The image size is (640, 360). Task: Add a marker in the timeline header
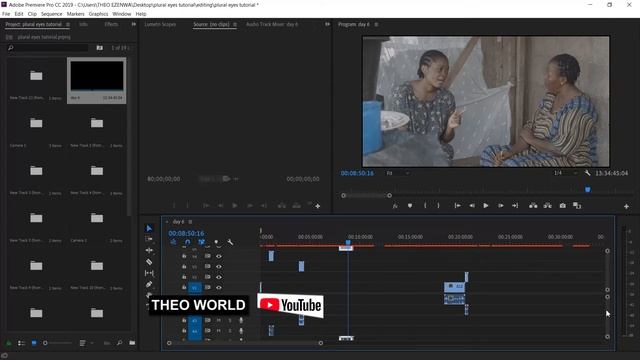pos(216,242)
